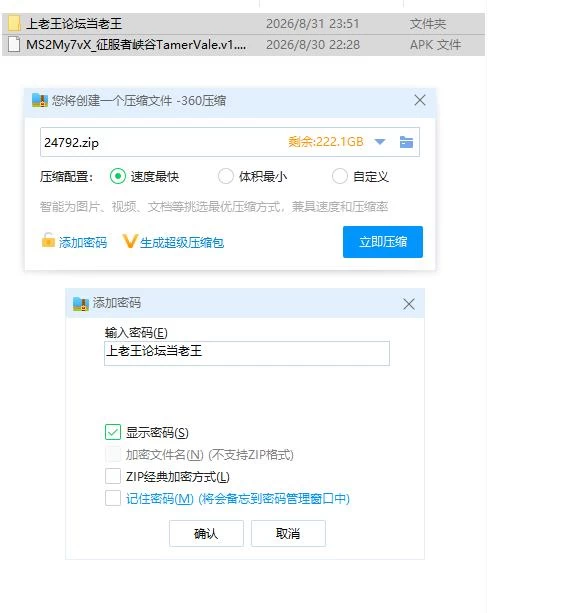Select the folder name 上老王论坛当老王
The image size is (580, 613).
pos(74,23)
